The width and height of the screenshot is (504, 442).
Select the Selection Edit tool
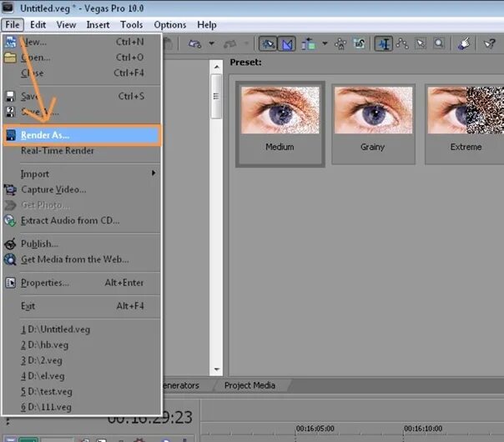point(421,43)
